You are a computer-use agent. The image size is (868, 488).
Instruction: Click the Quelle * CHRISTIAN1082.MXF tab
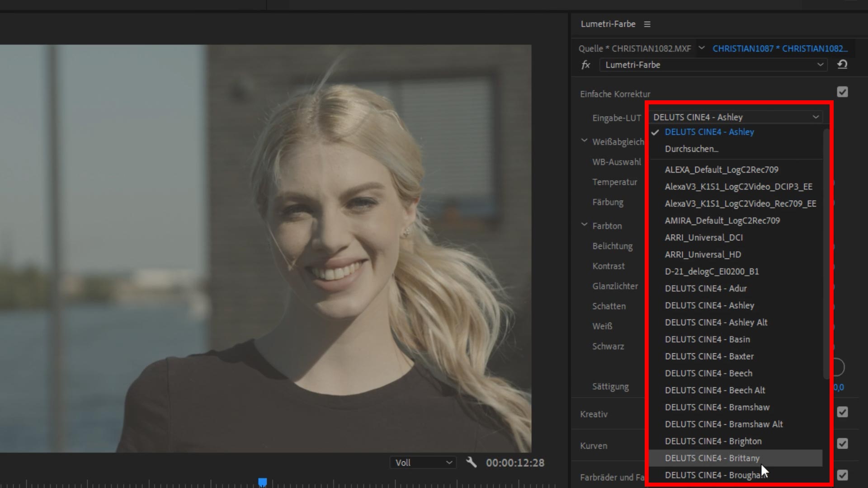click(635, 48)
